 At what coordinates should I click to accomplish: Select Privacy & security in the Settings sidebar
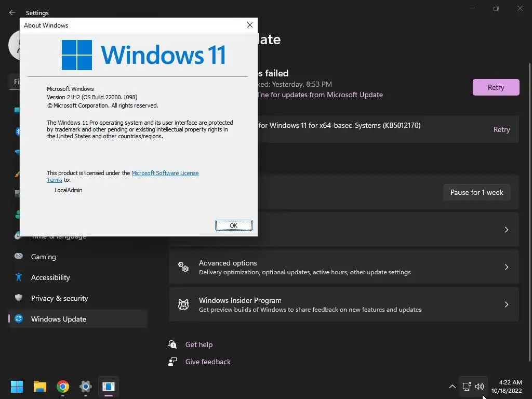[78, 298]
